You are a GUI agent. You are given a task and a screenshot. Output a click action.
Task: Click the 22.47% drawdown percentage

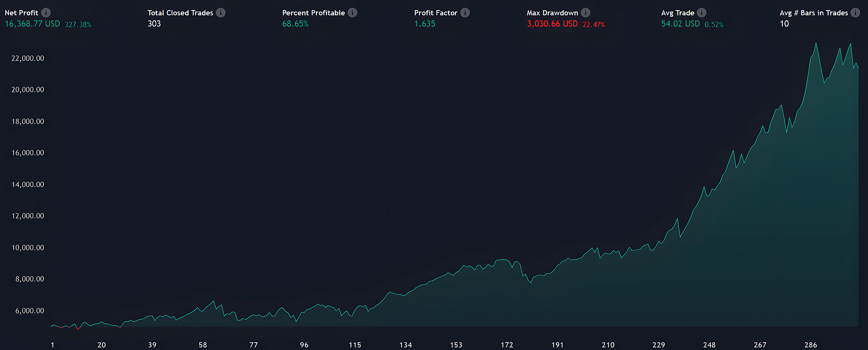594,24
